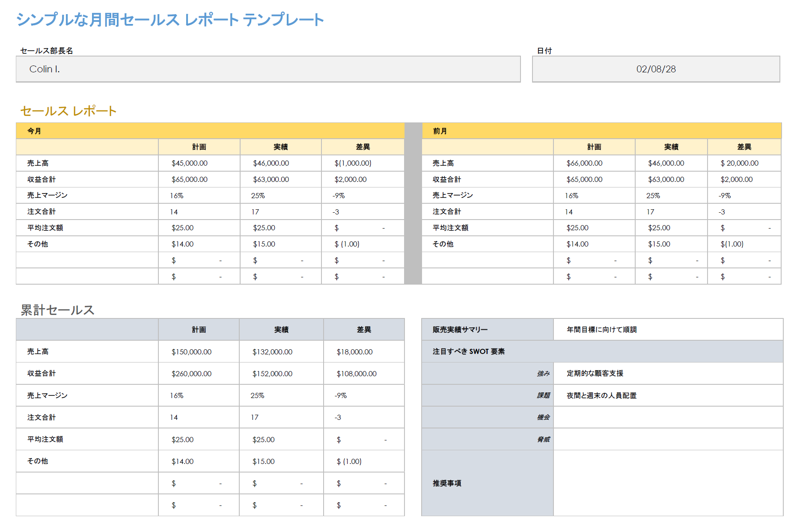
Task: Click the 強み label cell
Action: pyautogui.click(x=488, y=373)
